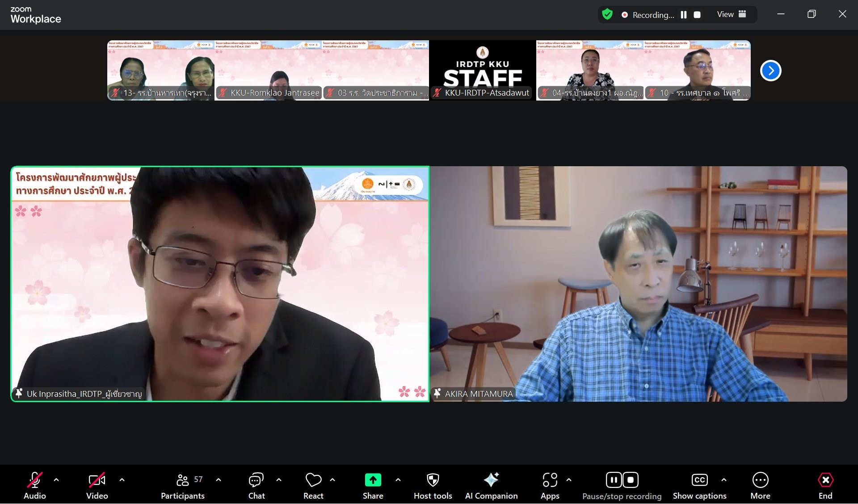Open Host tools shield icon
Image resolution: width=858 pixels, height=504 pixels.
(x=433, y=480)
